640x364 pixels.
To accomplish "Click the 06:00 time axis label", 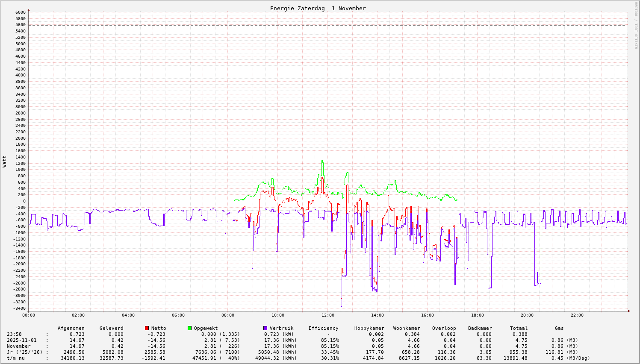I will tap(178, 315).
